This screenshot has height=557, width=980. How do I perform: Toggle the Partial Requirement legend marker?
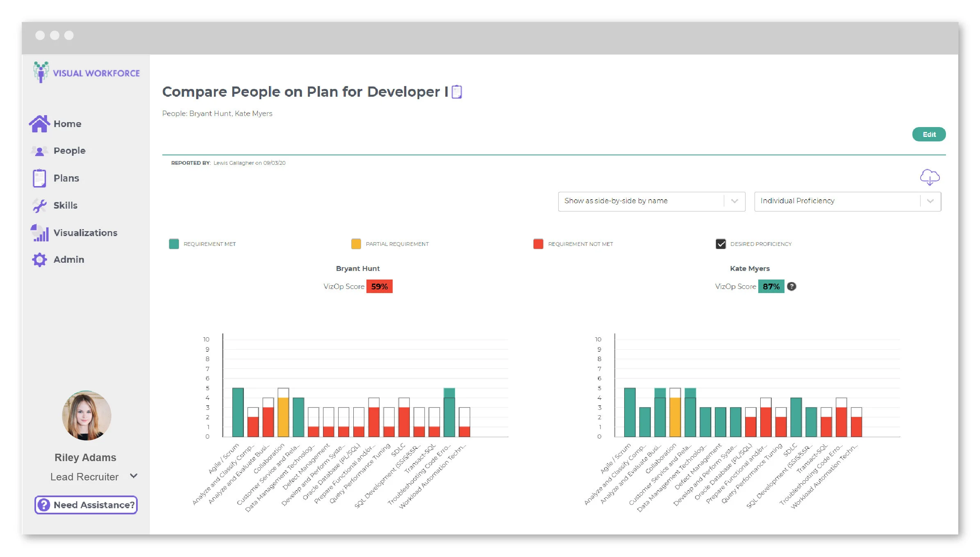tap(355, 243)
